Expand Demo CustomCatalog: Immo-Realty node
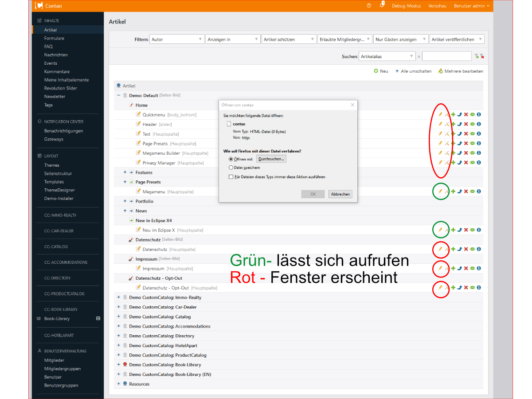Screen dimensions: 532x399 tap(119, 297)
